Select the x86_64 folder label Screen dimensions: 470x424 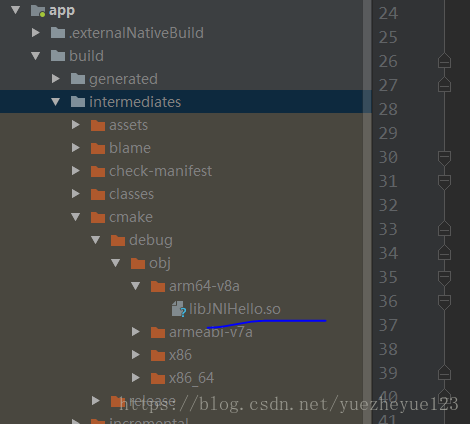point(191,379)
